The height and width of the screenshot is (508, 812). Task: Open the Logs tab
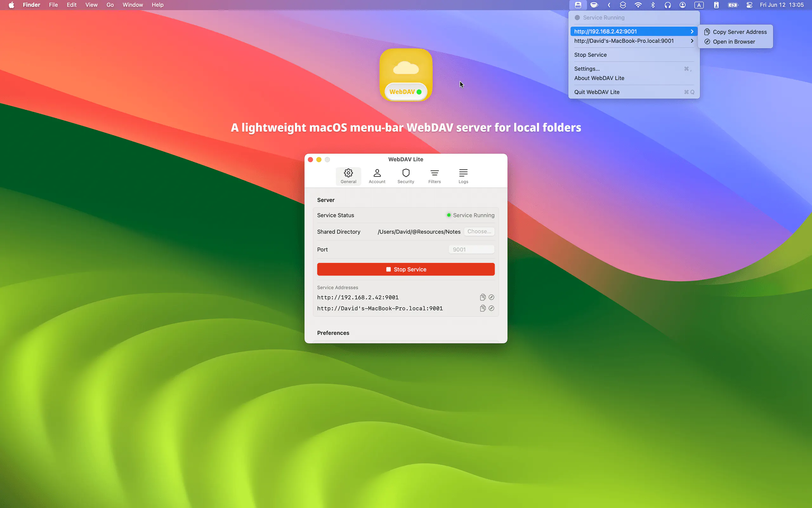[x=463, y=176]
